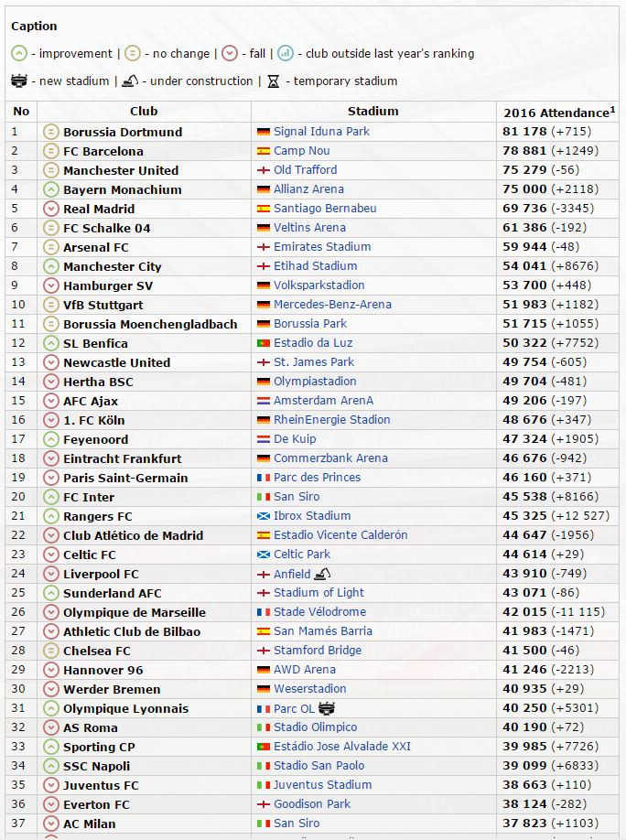The image size is (626, 840).
Task: Click the Portuguese flag beside Estadio da Luz
Action: tap(264, 343)
